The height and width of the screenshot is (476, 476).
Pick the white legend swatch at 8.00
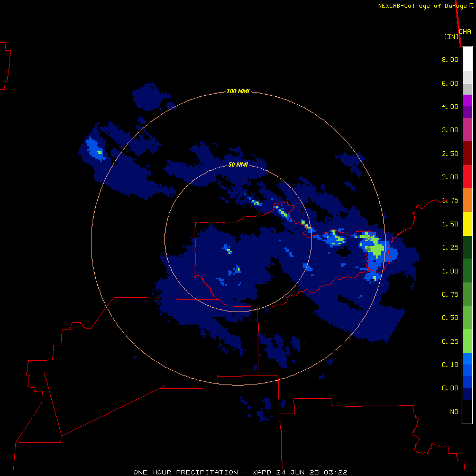point(467,59)
